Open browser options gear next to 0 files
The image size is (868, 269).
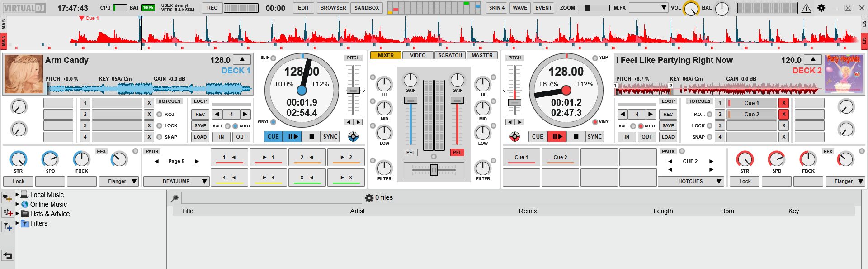tap(369, 198)
